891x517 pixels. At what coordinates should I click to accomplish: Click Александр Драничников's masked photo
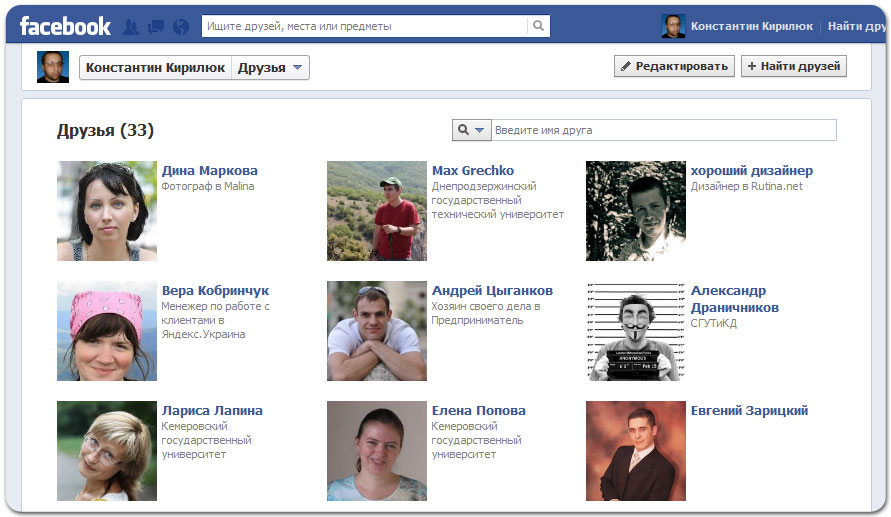(635, 331)
